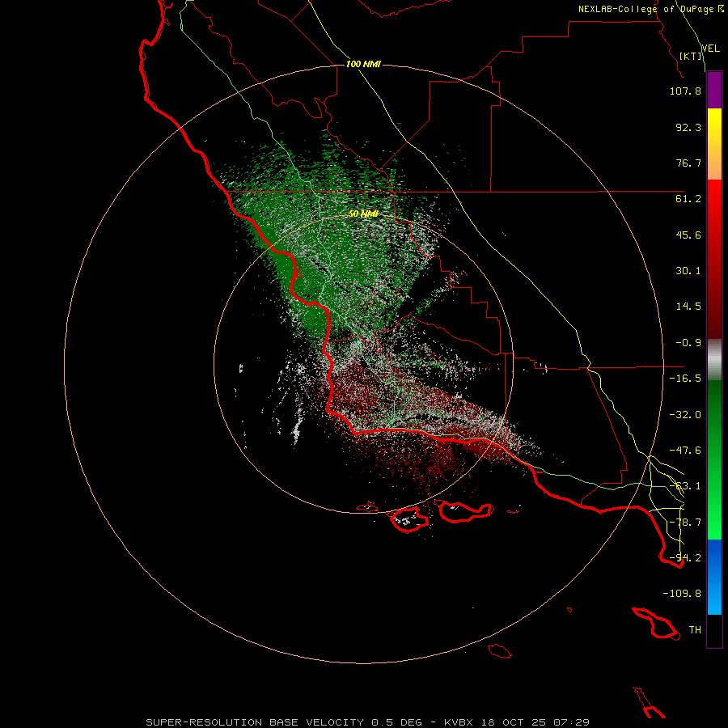Pick the blue segment of the color bar

click(x=714, y=577)
